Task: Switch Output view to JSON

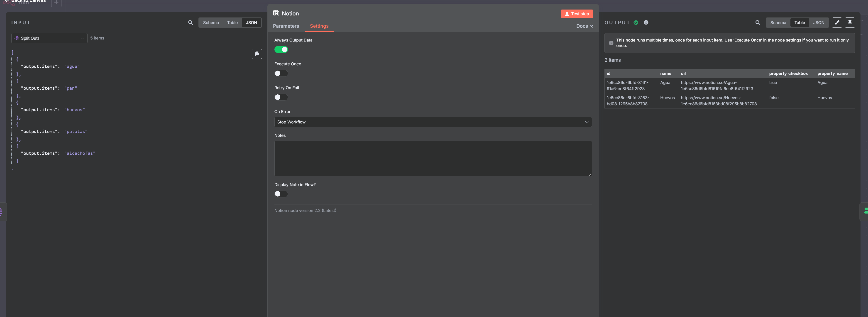Action: pos(819,23)
